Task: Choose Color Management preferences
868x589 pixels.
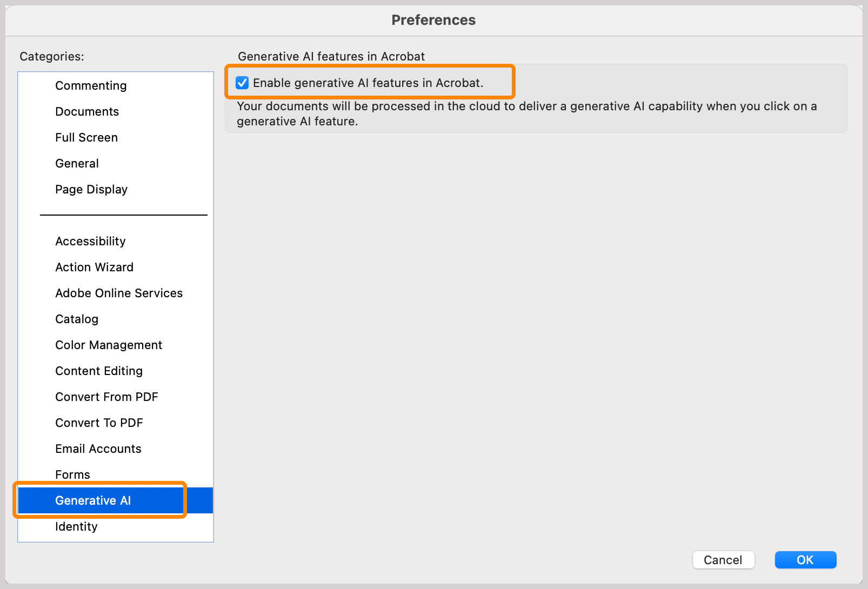Action: pos(109,345)
